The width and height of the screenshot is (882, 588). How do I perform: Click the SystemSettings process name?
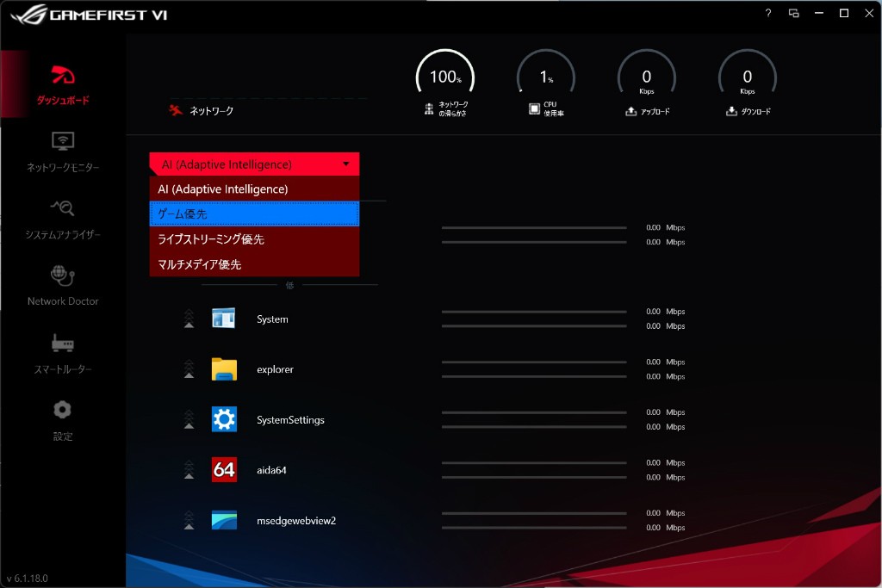[290, 420]
